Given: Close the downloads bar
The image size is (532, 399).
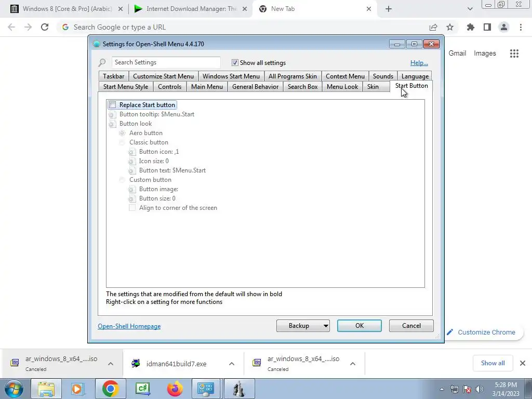Looking at the screenshot, I should pos(523,363).
